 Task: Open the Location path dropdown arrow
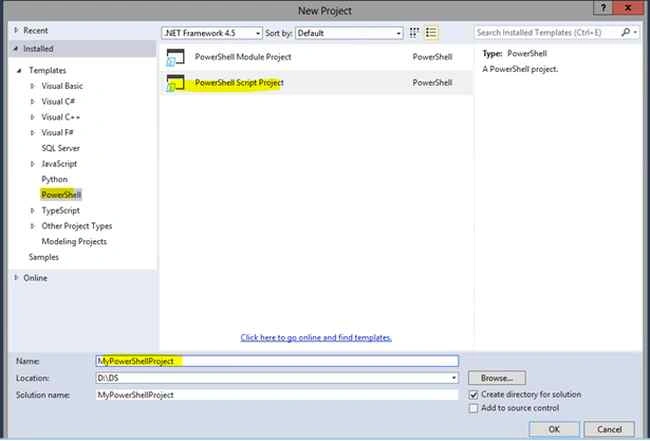pyautogui.click(x=454, y=378)
